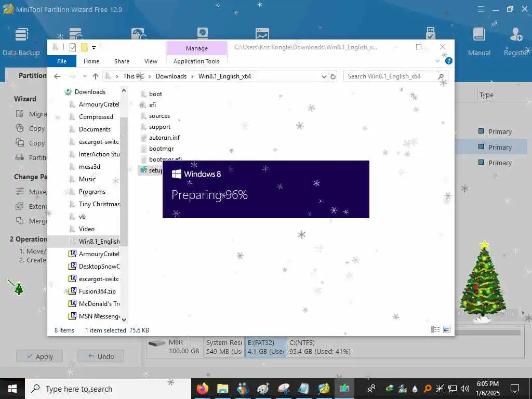Expand breadcrumb arrow after Downloads
Image resolution: width=532 pixels, height=399 pixels.
click(192, 76)
